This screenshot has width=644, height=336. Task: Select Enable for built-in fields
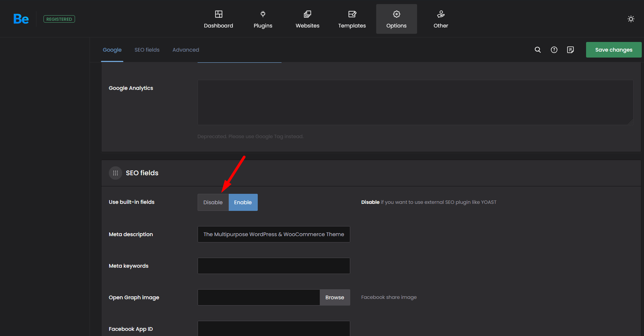243,202
